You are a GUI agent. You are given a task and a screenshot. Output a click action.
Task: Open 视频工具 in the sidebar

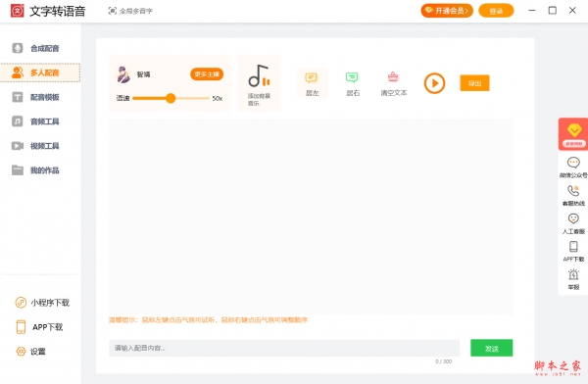coord(35,146)
